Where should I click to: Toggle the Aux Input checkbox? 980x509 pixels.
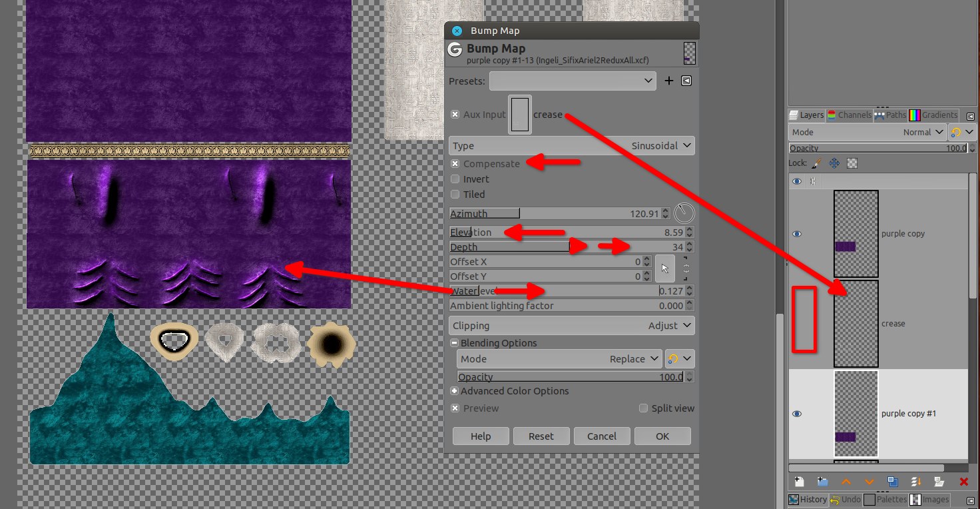tap(455, 115)
